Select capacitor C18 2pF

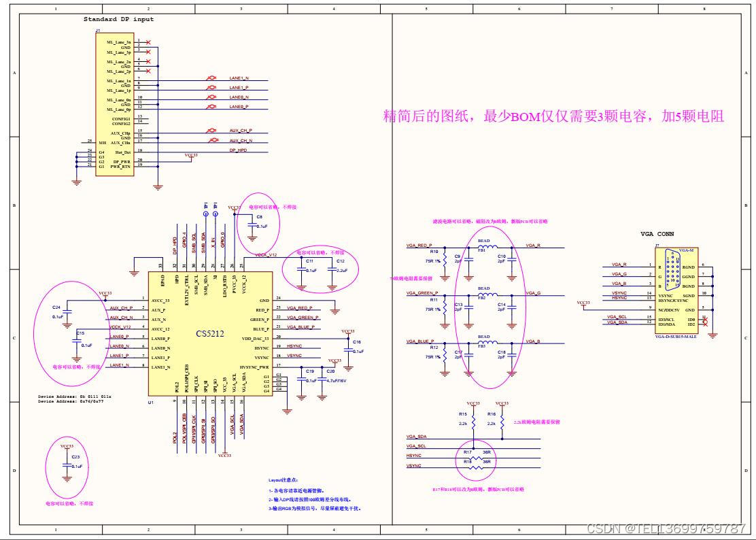pyautogui.click(x=511, y=355)
